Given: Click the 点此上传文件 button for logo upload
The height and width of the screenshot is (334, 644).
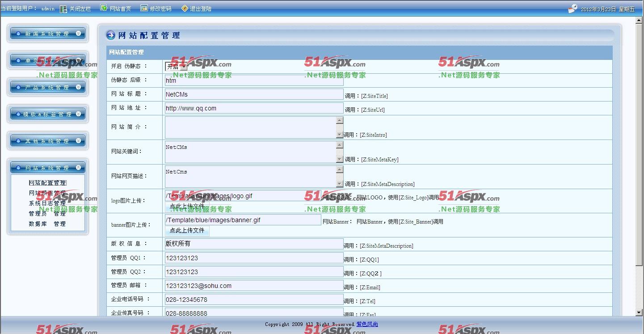Looking at the screenshot, I should tap(187, 206).
